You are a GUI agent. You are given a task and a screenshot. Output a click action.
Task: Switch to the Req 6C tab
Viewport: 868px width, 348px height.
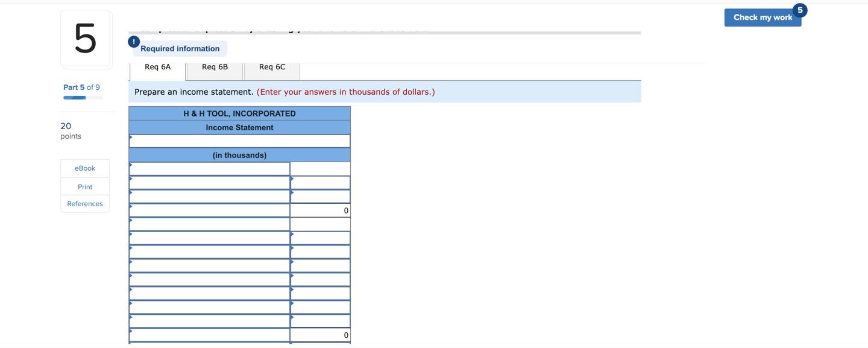click(x=272, y=70)
